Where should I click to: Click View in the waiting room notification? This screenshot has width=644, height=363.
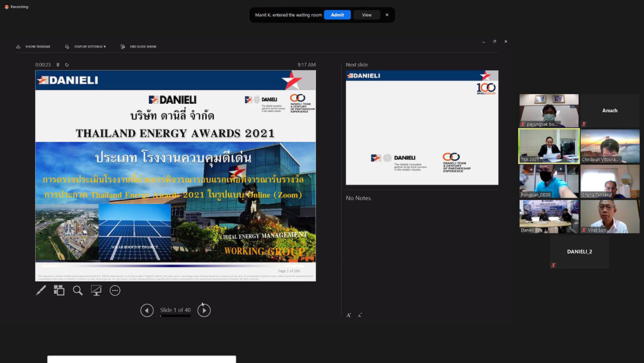tap(366, 15)
